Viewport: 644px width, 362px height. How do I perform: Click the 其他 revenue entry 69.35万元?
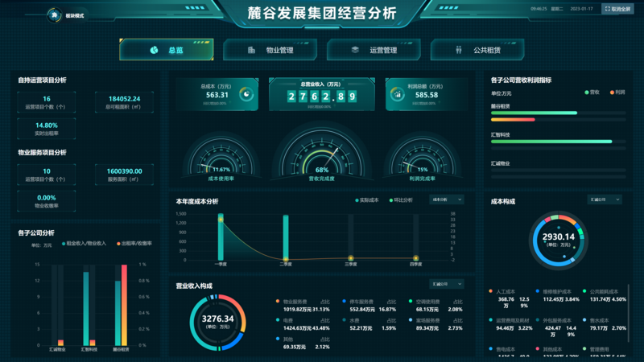[303, 343]
